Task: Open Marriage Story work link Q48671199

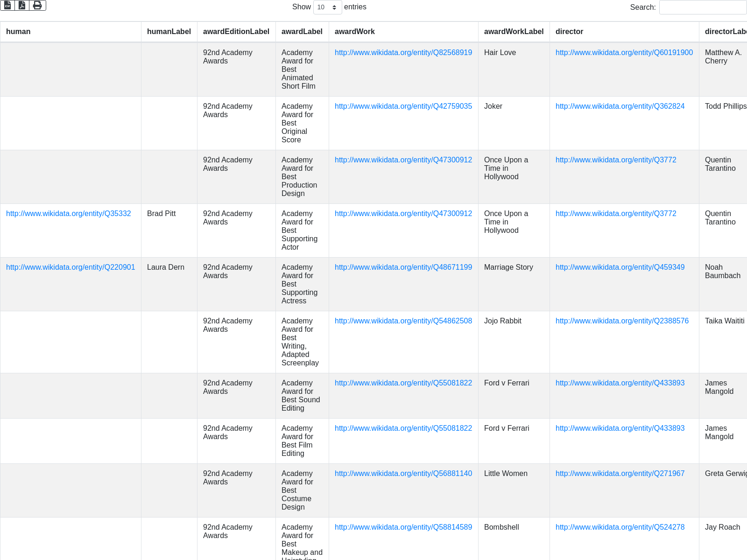Action: coord(403,267)
